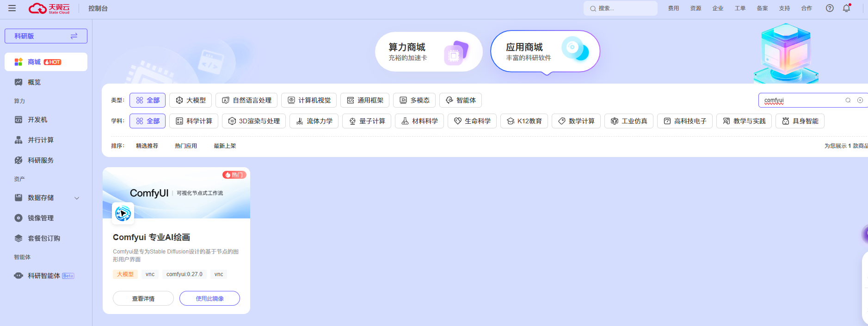
Task: Open the 费用 top menu
Action: click(x=673, y=8)
